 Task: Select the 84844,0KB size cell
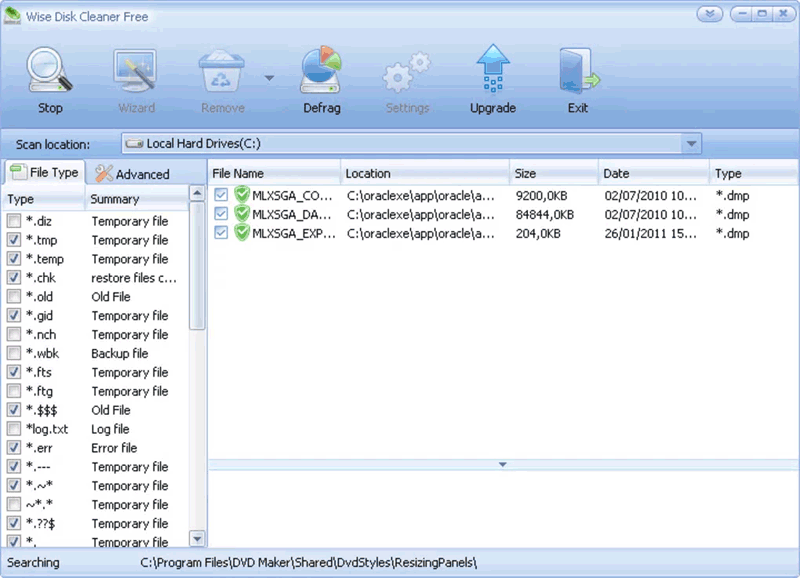[544, 214]
